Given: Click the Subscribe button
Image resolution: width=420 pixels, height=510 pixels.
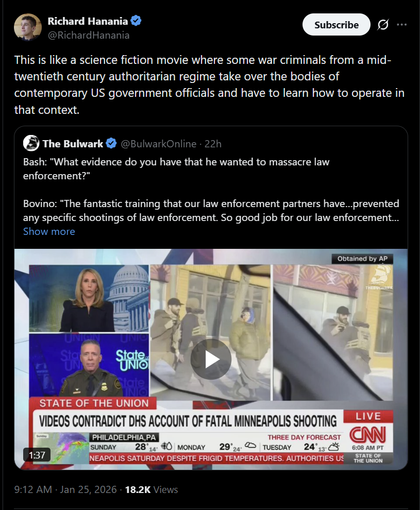Looking at the screenshot, I should pos(336,25).
